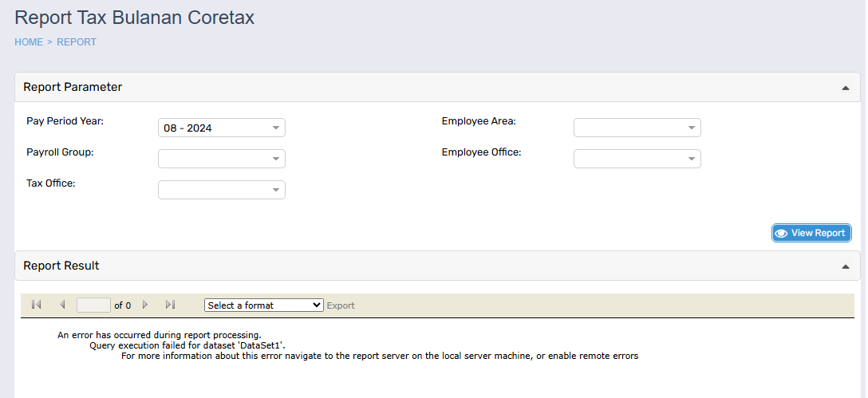Collapse the Report Parameter panel arrow
The height and width of the screenshot is (398, 868).
pyautogui.click(x=845, y=88)
